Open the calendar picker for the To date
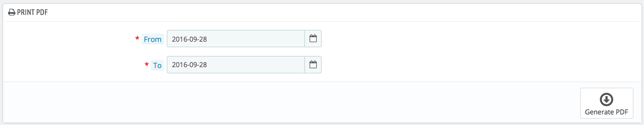This screenshot has height=125, width=644. click(313, 65)
